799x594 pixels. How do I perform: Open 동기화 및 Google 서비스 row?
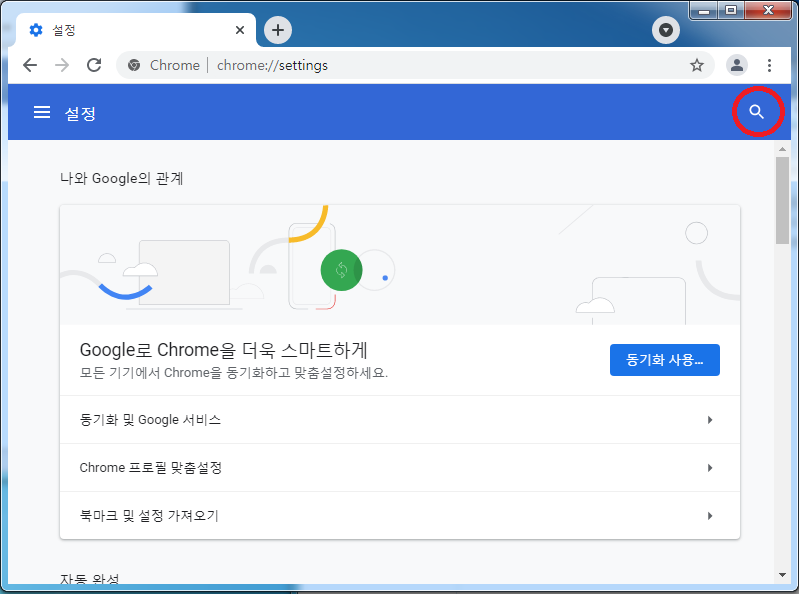pos(400,420)
